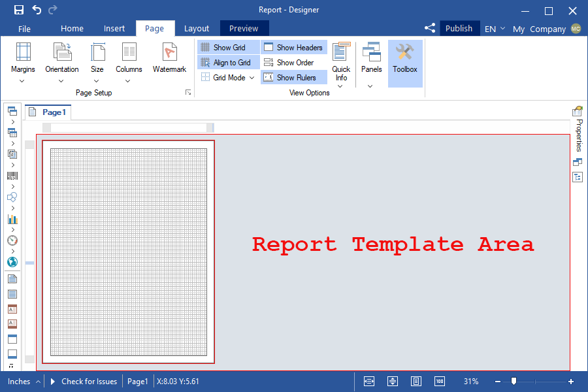The height and width of the screenshot is (392, 588).
Task: Switch to the Layout ribbon tab
Action: [197, 29]
